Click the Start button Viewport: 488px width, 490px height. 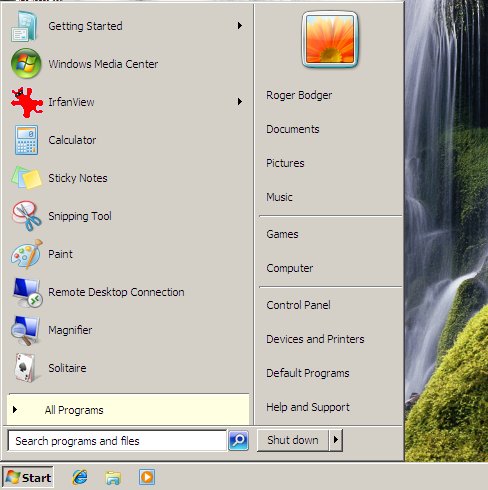tap(28, 478)
